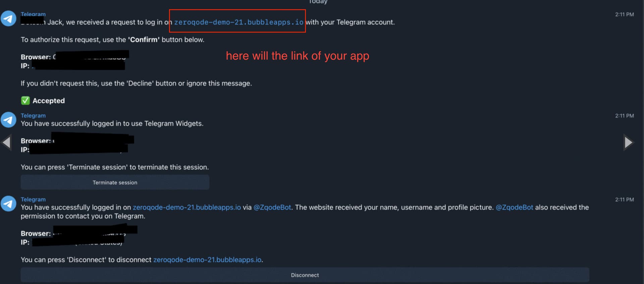
Task: Open the monospace zeroqode-demo-21.bubbleapps.io link in first message
Action: [x=238, y=22]
